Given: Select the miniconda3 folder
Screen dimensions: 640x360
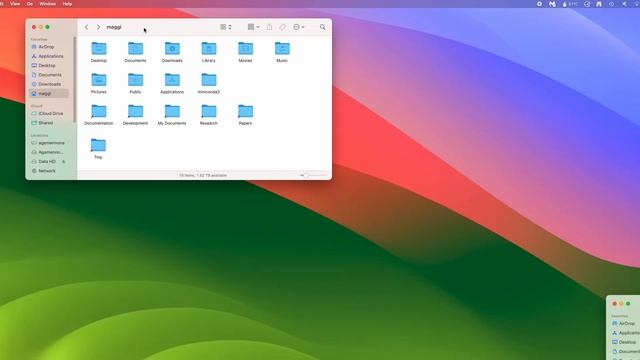Looking at the screenshot, I should pos(209,83).
